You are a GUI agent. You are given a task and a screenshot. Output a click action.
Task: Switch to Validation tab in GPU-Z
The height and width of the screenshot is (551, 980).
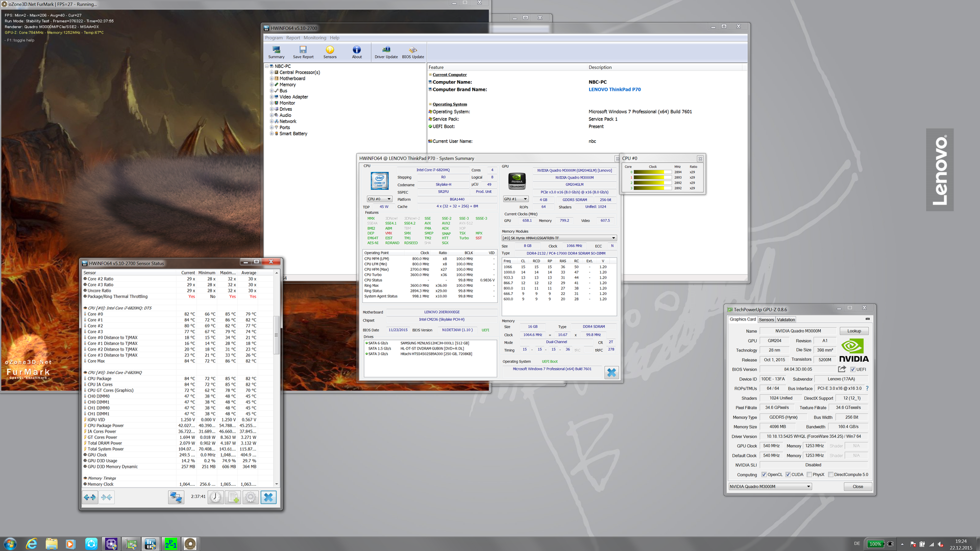point(786,320)
